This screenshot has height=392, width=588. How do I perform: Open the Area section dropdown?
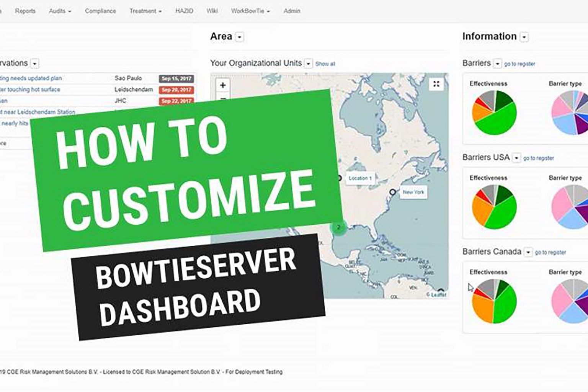click(x=240, y=37)
